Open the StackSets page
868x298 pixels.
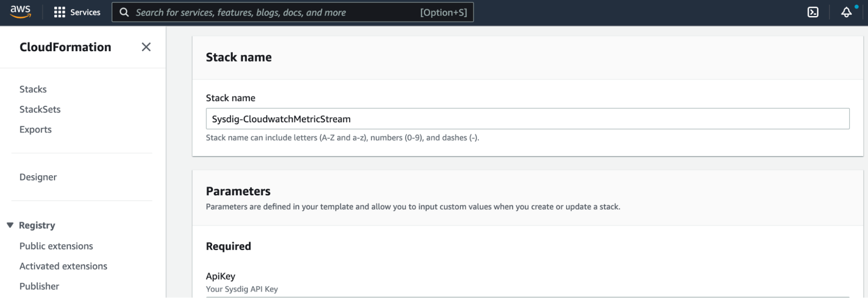(x=40, y=109)
